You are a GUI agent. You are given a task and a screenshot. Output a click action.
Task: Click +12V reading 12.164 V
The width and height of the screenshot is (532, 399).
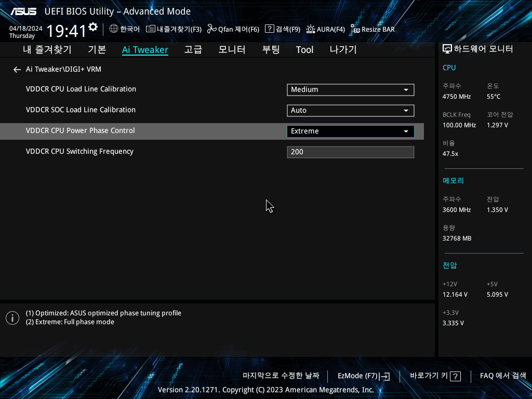(455, 295)
